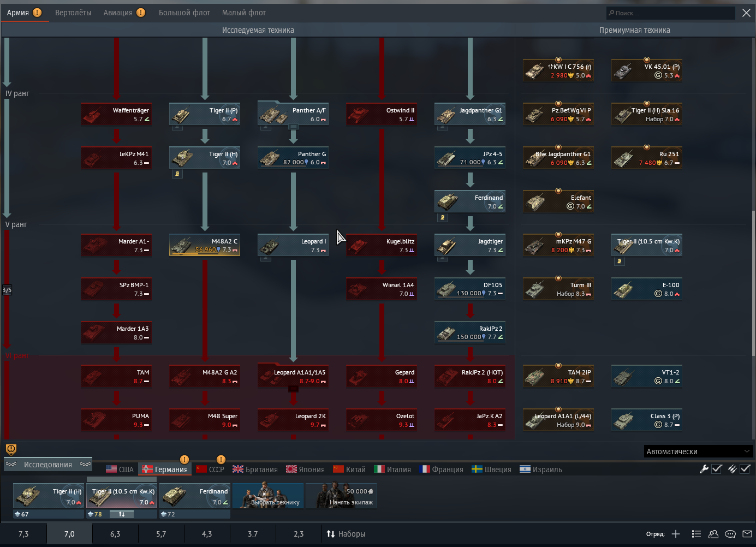Toggle the auto-repair wrench checkbox

click(717, 469)
